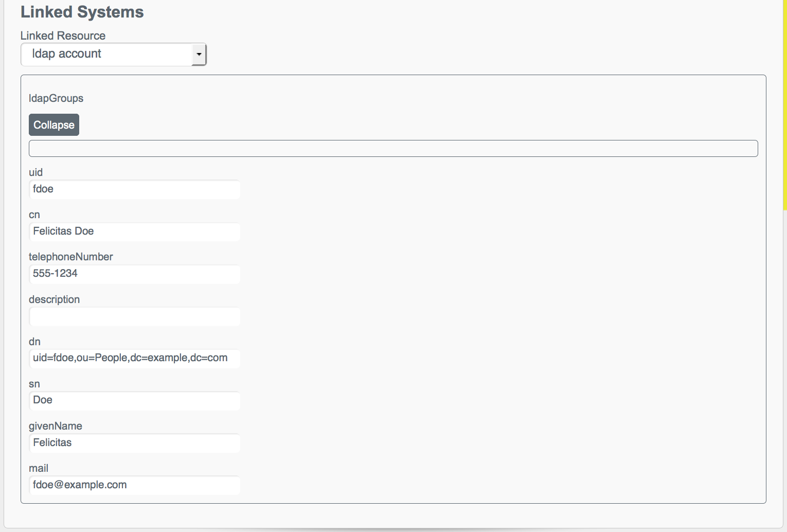Click the givenName label text
Viewport: 787px width, 532px height.
[x=56, y=426]
